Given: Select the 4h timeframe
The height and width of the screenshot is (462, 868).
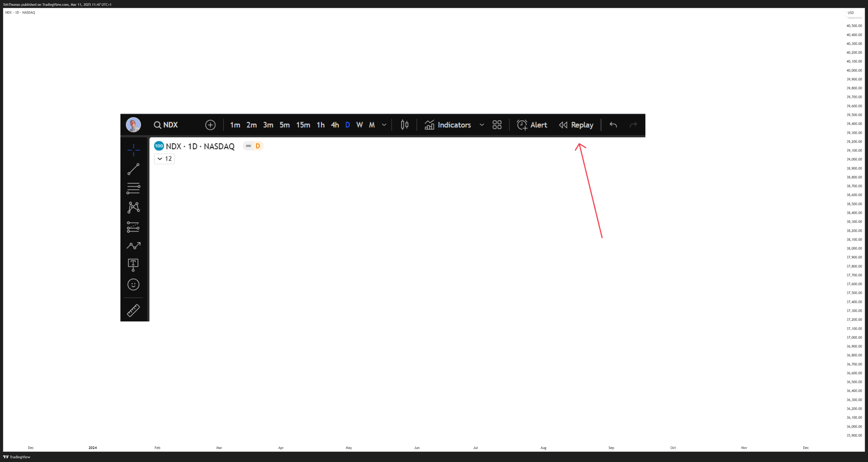Looking at the screenshot, I should click(335, 125).
